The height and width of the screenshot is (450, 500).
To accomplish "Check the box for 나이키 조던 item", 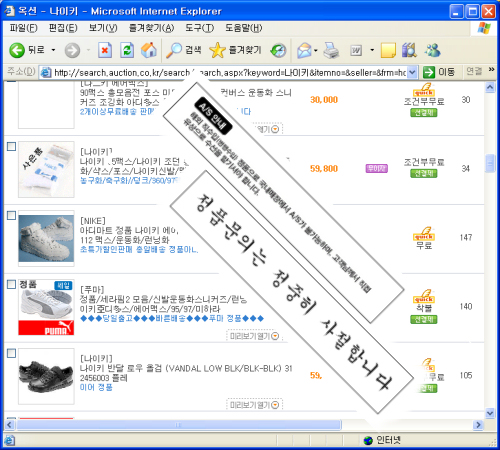I will tap(11, 146).
